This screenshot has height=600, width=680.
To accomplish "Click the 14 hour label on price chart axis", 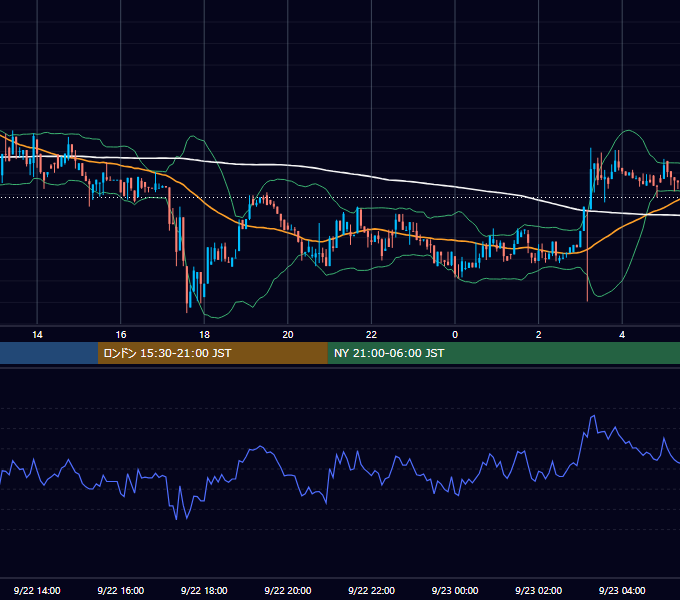I will click(37, 335).
